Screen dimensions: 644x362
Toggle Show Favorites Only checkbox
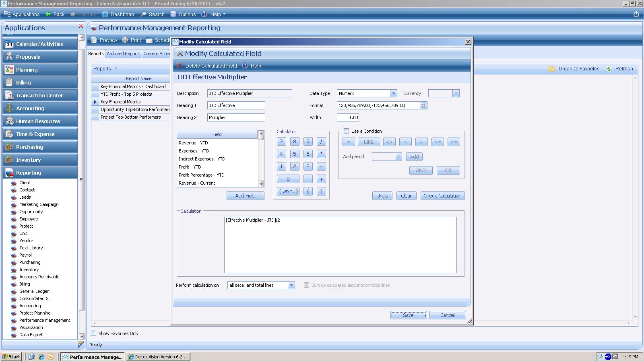tap(94, 333)
